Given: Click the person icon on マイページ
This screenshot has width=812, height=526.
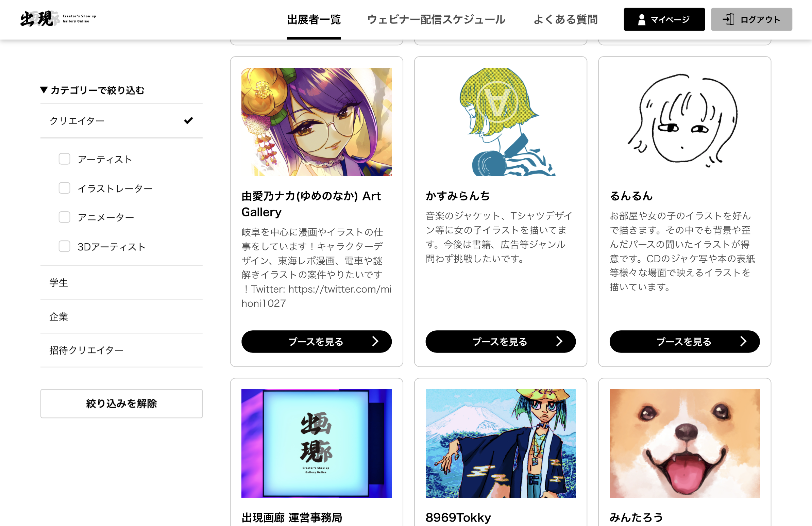Looking at the screenshot, I should click(x=641, y=19).
